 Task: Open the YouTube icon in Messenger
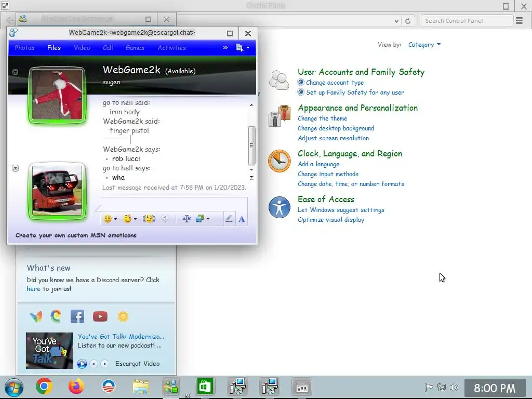click(x=100, y=316)
